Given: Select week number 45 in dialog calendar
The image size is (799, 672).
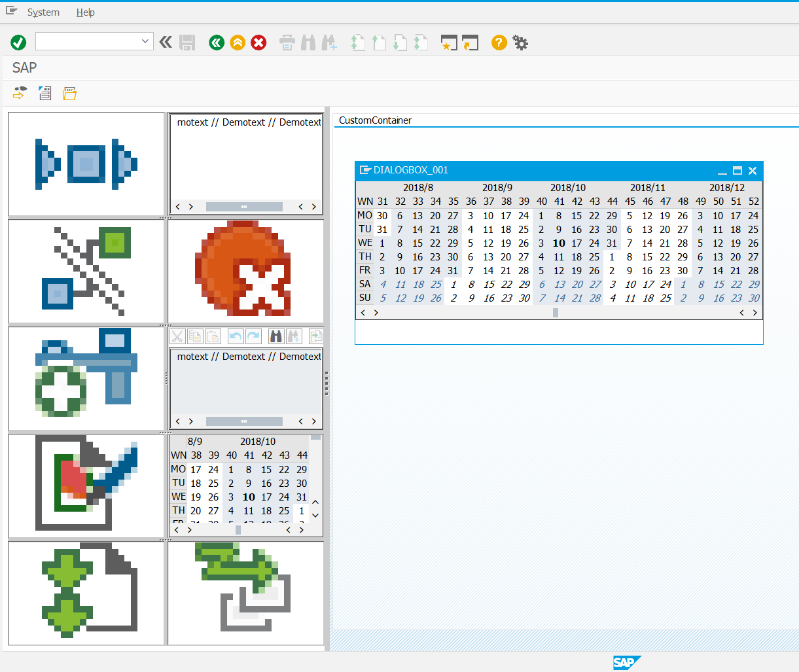Looking at the screenshot, I should pyautogui.click(x=630, y=202).
